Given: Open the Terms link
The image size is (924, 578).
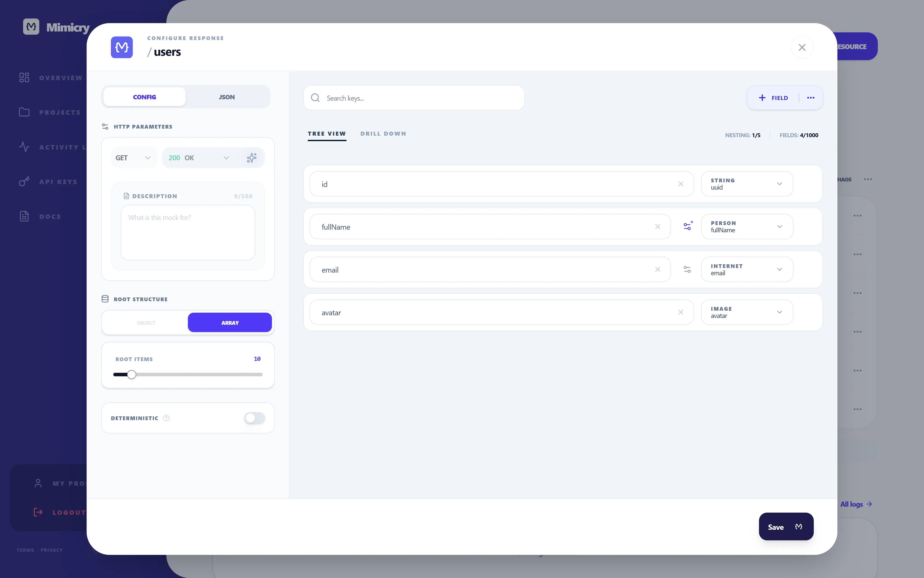Looking at the screenshot, I should coord(25,550).
